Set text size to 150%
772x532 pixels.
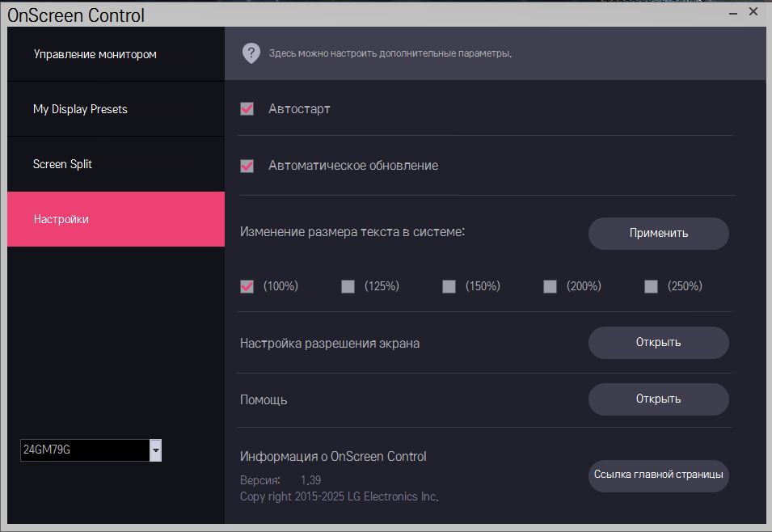pos(449,286)
